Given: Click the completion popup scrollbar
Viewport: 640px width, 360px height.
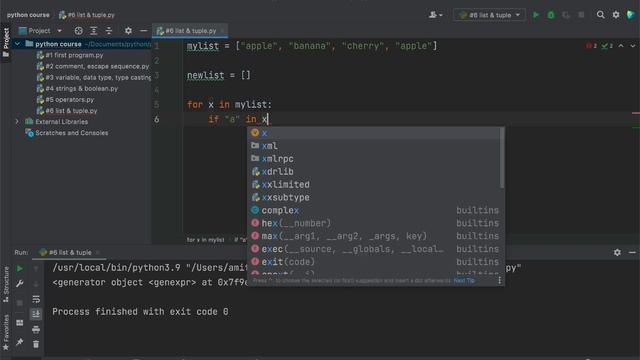Looking at the screenshot, I should (x=502, y=158).
